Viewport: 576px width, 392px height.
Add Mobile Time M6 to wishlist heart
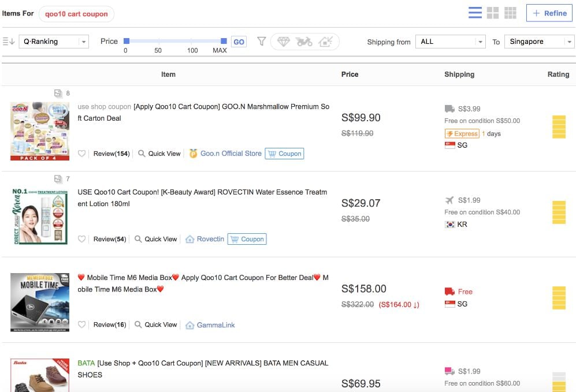[81, 324]
